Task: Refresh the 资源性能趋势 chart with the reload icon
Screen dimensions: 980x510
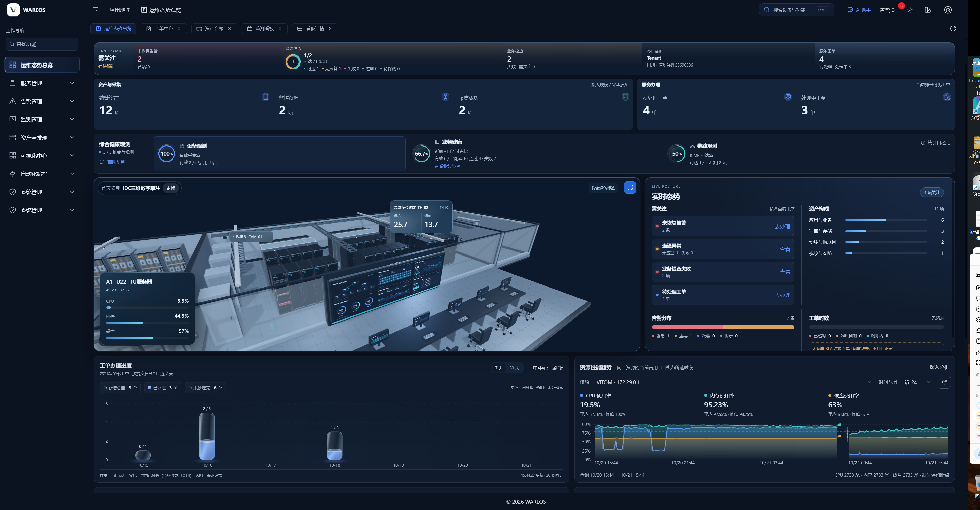Action: [x=944, y=382]
